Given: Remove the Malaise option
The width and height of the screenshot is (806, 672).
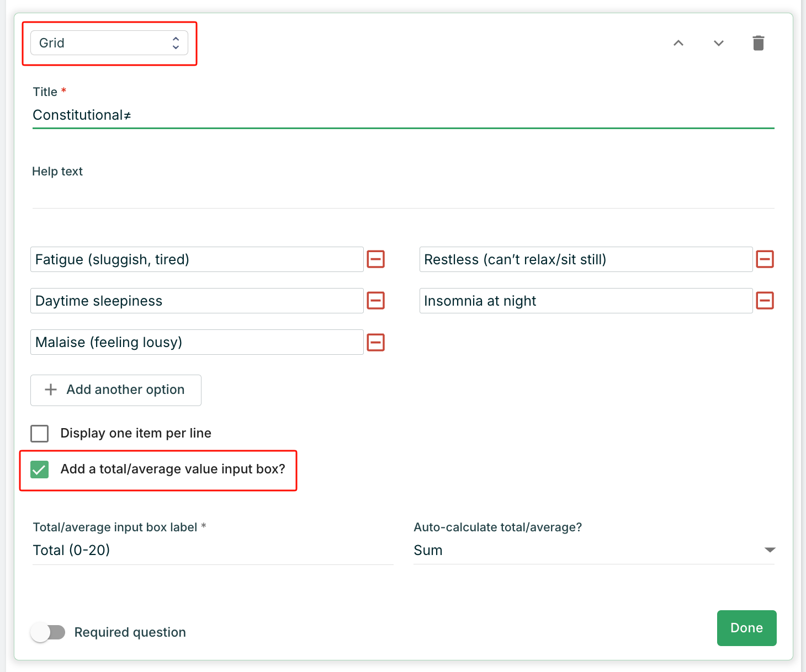Looking at the screenshot, I should pyautogui.click(x=376, y=343).
